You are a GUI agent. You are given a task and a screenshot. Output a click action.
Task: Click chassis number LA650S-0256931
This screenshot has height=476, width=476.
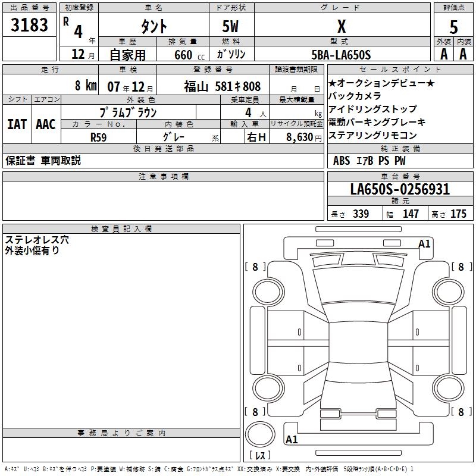click(400, 189)
